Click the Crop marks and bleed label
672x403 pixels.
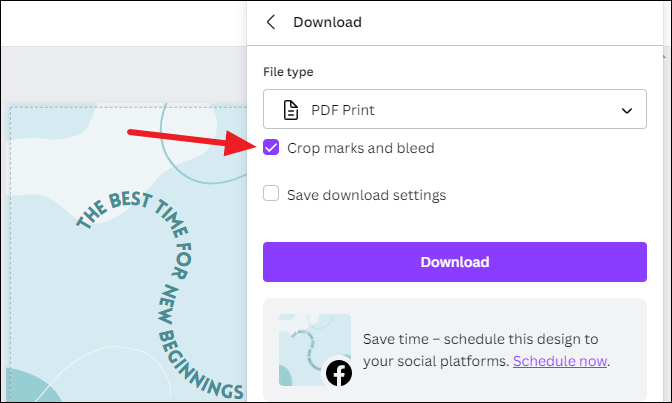pyautogui.click(x=360, y=148)
